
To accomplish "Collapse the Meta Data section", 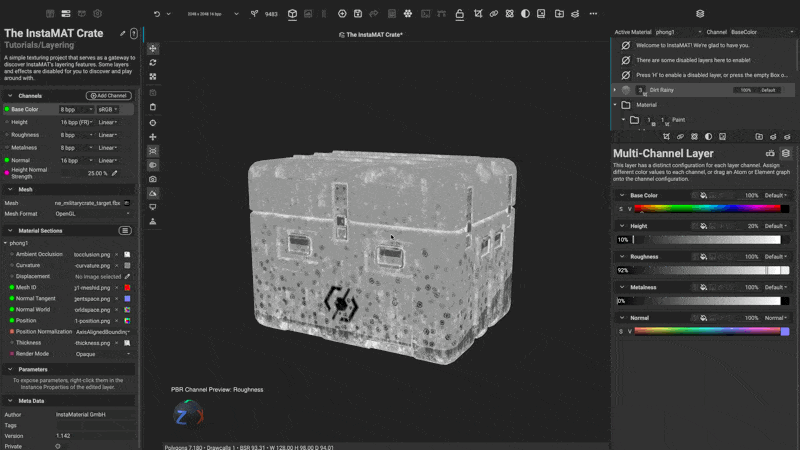I will coord(10,401).
